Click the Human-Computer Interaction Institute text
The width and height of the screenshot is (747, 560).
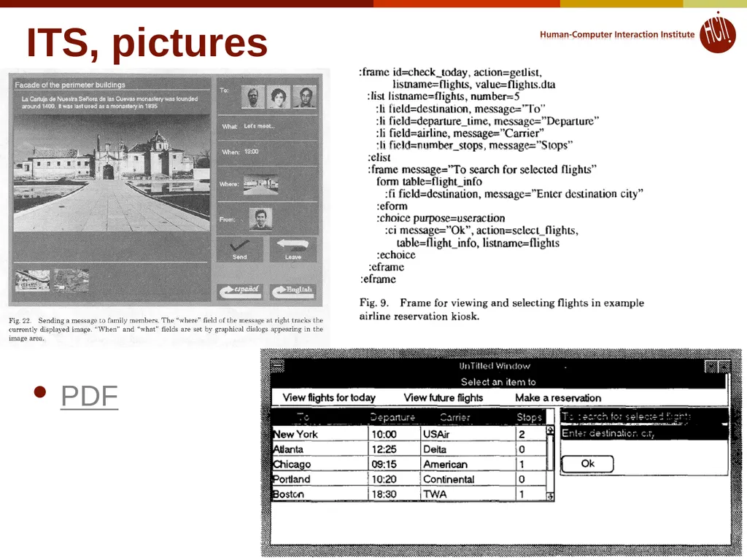pos(617,34)
